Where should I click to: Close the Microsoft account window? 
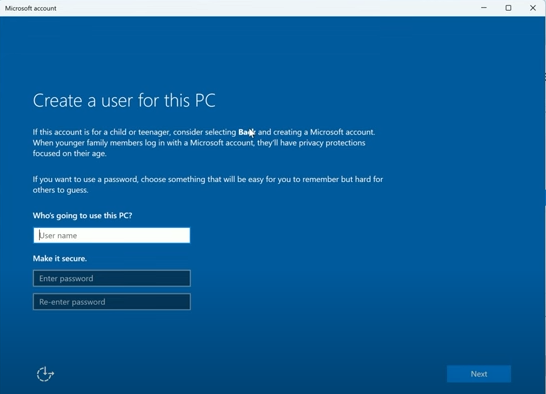(533, 8)
